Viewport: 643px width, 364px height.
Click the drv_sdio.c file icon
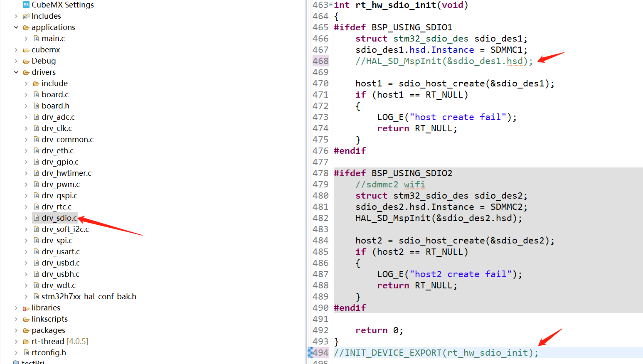click(x=36, y=218)
